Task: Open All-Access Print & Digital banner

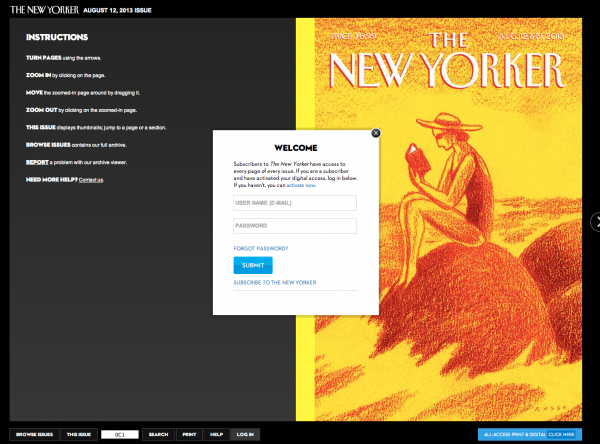Action: pos(530,434)
